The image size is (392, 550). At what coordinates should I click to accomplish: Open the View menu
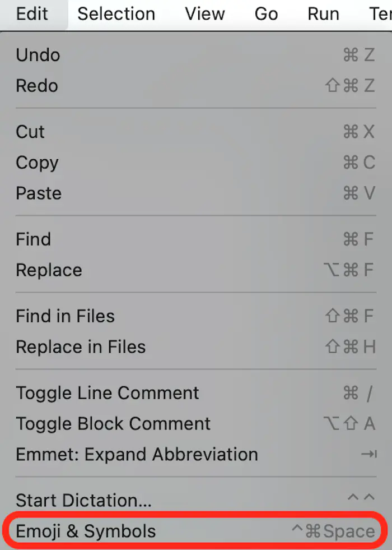coord(204,14)
